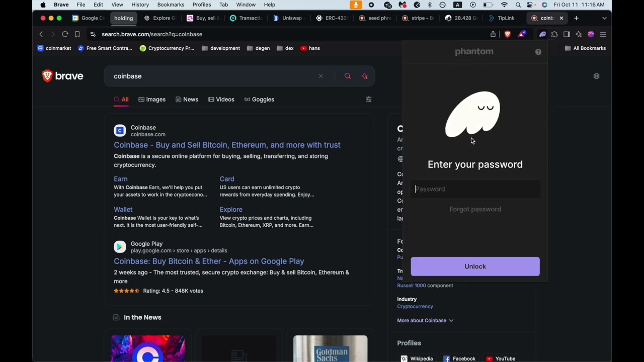This screenshot has width=644, height=362.
Task: Open the Card sublink
Action: pyautogui.click(x=227, y=179)
